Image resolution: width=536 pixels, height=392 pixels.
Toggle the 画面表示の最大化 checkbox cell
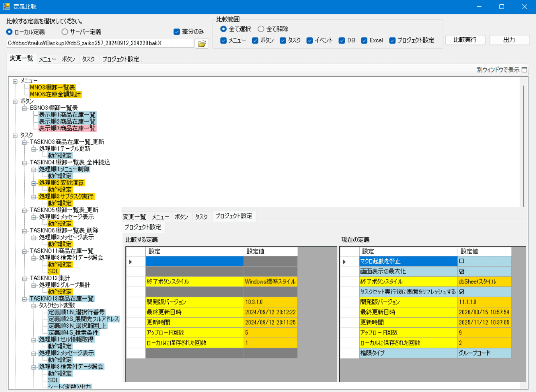[462, 271]
